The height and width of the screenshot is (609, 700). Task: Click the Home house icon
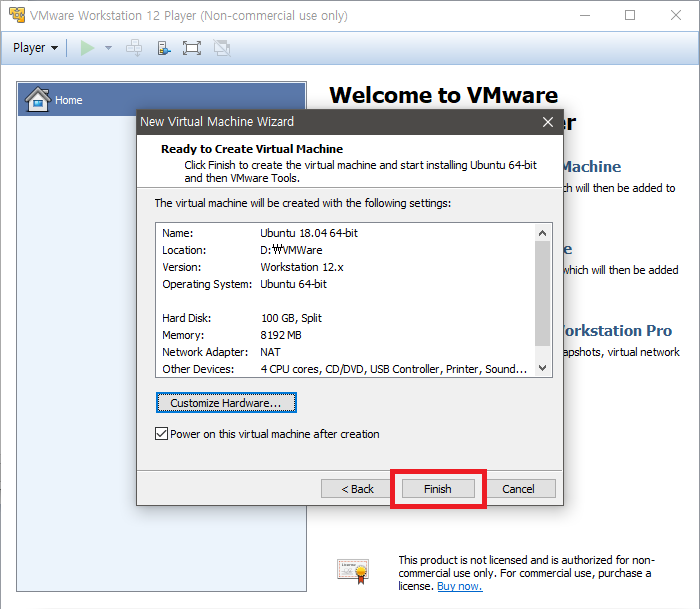tap(38, 99)
